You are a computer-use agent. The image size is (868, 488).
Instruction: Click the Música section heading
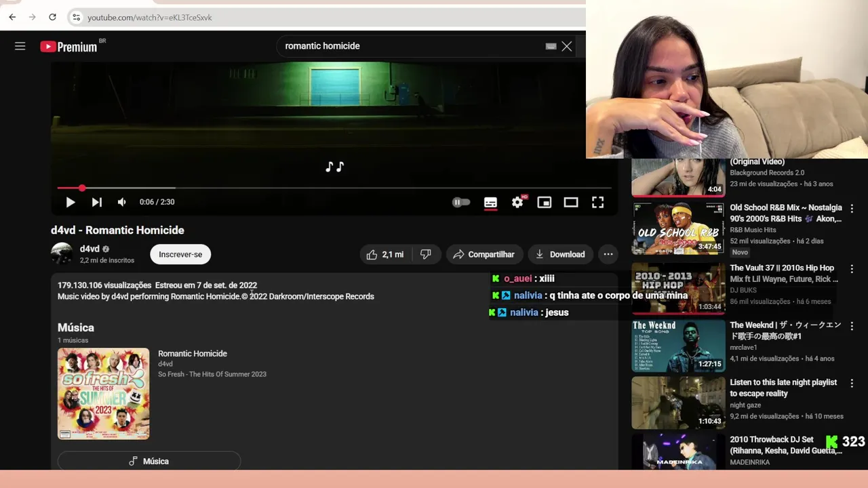(x=76, y=327)
